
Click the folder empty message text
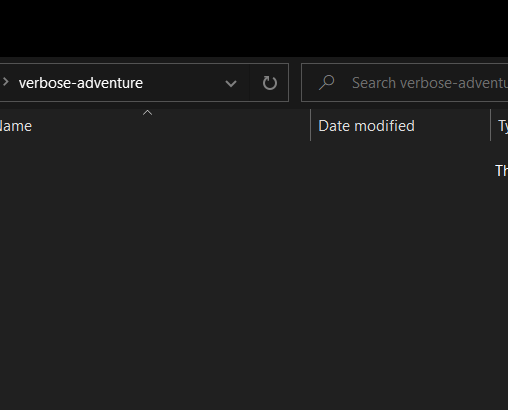click(501, 171)
